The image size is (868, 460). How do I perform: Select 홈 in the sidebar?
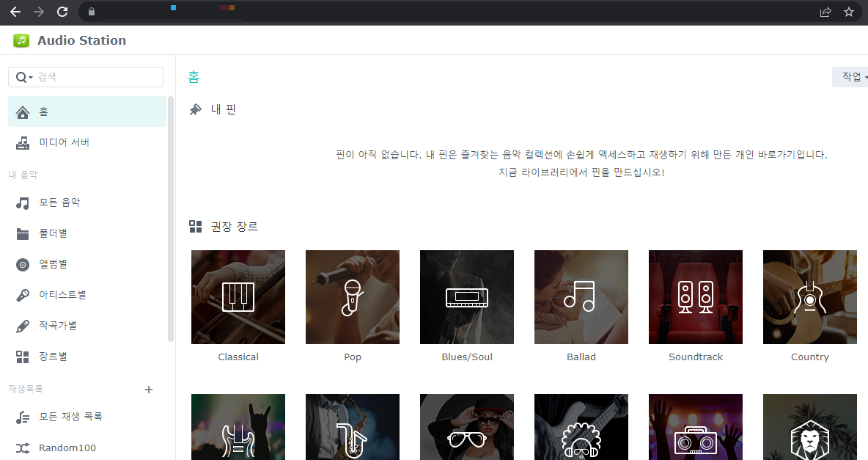[87, 112]
